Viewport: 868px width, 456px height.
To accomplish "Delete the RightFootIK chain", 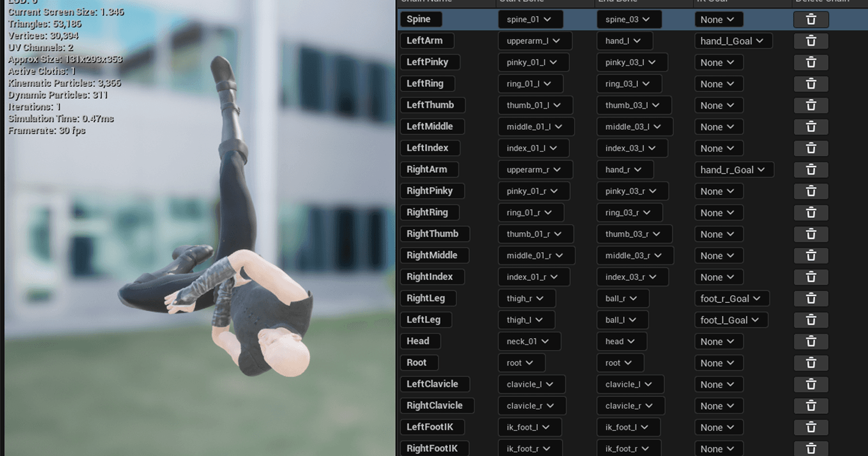I will [x=811, y=448].
